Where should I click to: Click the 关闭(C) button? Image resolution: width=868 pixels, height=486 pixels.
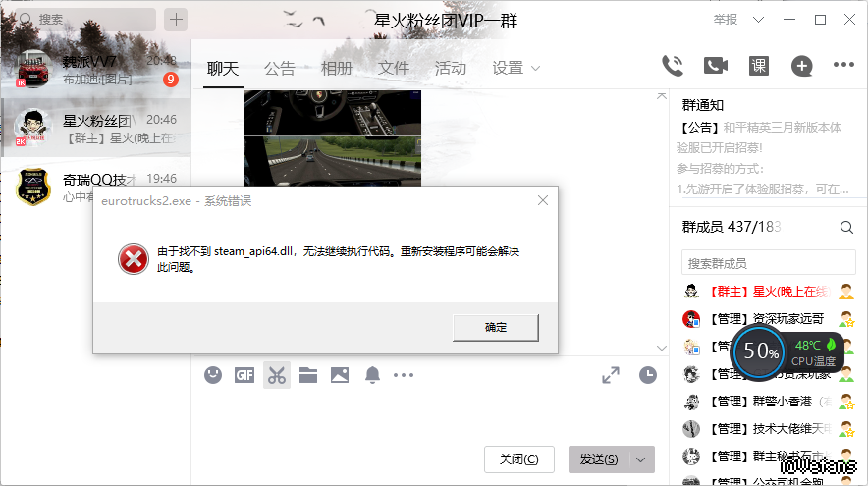click(x=519, y=459)
